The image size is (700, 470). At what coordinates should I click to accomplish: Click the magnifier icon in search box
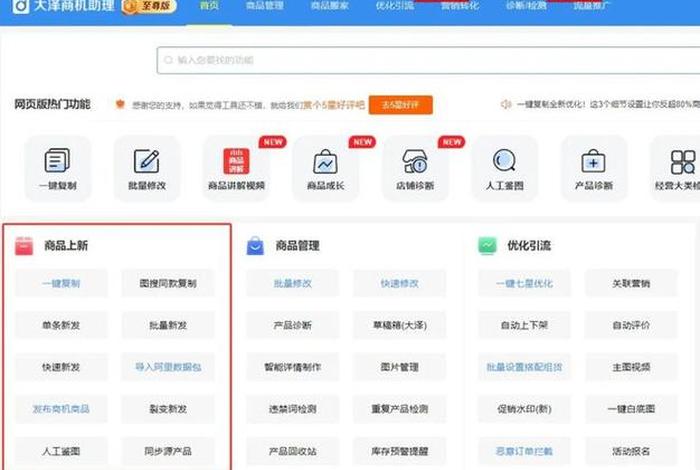tap(168, 60)
